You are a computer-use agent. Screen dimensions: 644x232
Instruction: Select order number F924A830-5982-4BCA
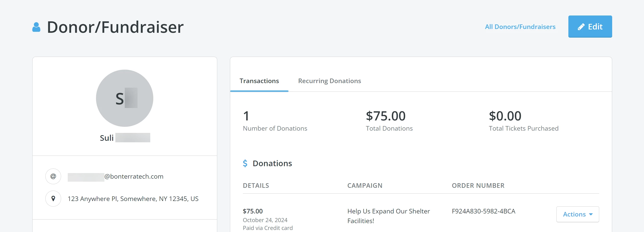483,211
